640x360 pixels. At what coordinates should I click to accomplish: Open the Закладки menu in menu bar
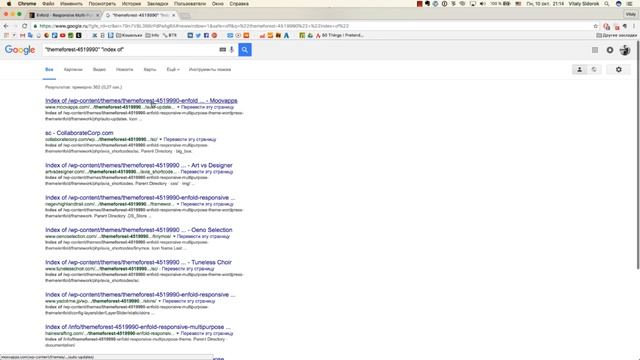click(157, 4)
